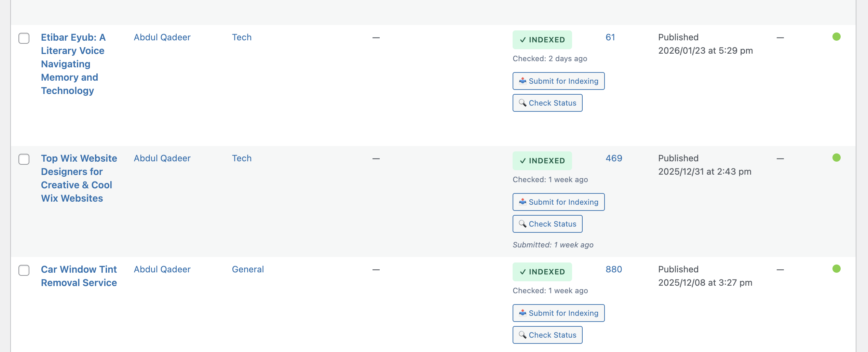Viewport: 868px width, 352px height.
Task: Open the Car Window Tint Removal Service post
Action: (79, 276)
